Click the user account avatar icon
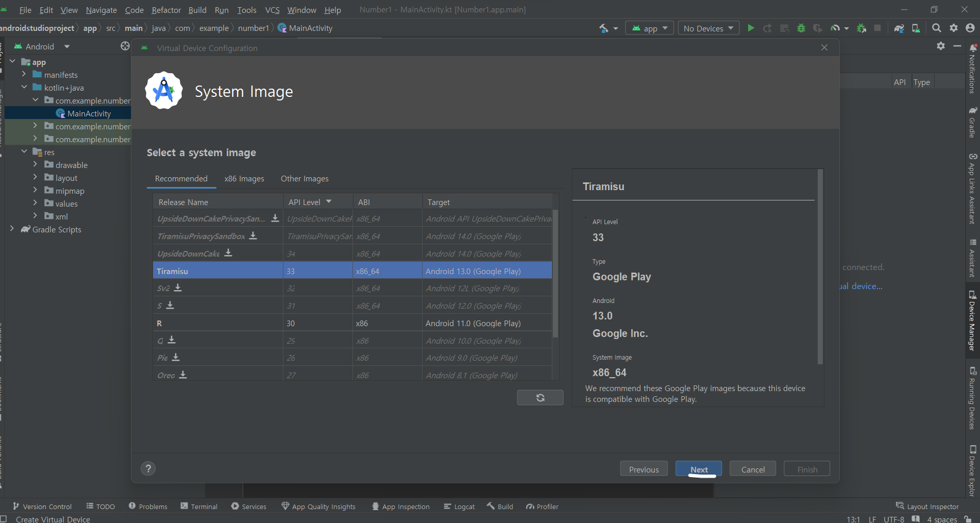The width and height of the screenshot is (980, 523). pos(971,28)
